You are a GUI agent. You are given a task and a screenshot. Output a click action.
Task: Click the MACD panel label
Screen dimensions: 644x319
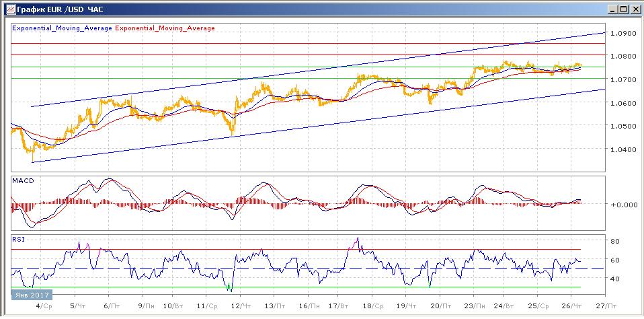(24, 181)
